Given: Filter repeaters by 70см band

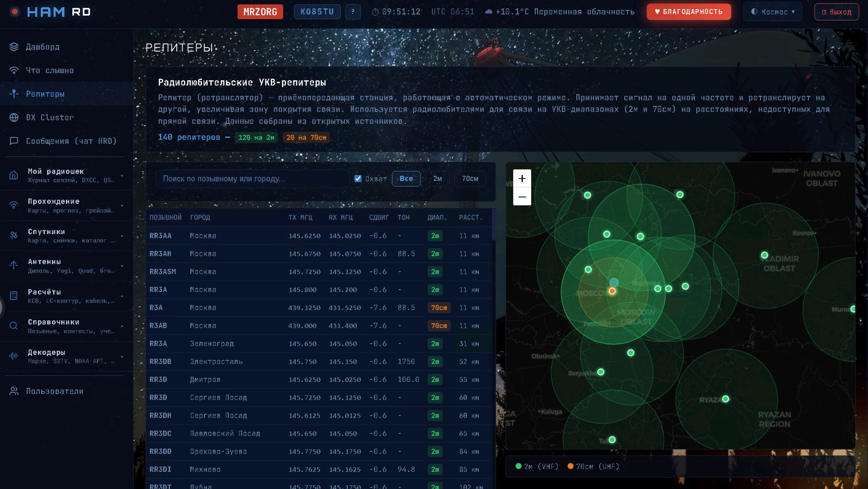Looking at the screenshot, I should click(x=470, y=179).
